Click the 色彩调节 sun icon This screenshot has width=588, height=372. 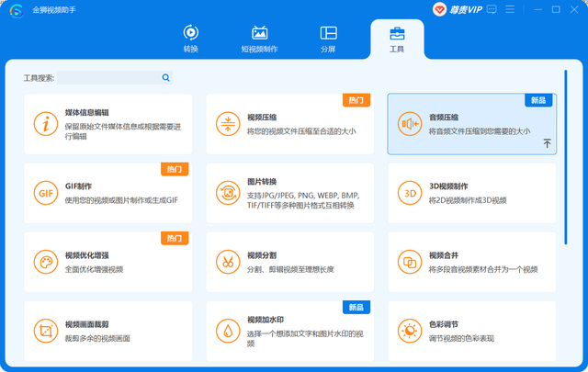click(x=410, y=331)
